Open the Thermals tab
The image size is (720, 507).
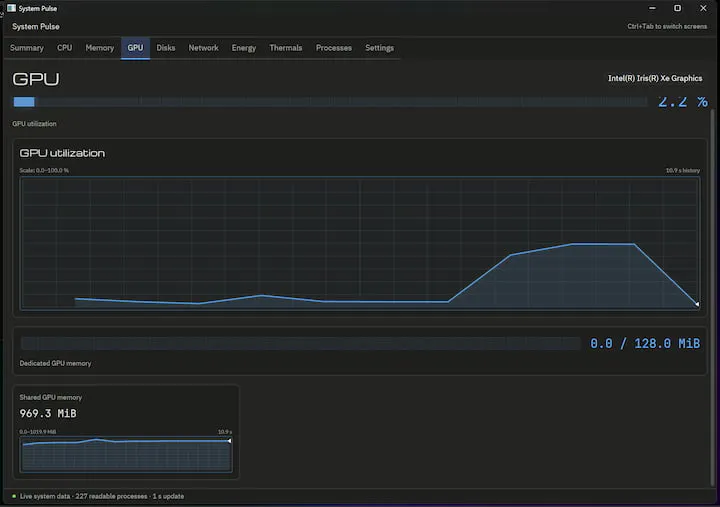[x=286, y=48]
